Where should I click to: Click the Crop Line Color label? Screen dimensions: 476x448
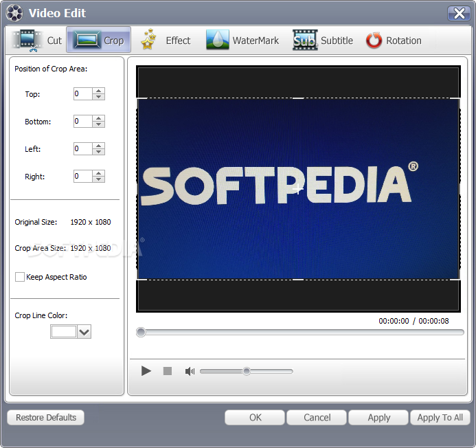tap(41, 315)
